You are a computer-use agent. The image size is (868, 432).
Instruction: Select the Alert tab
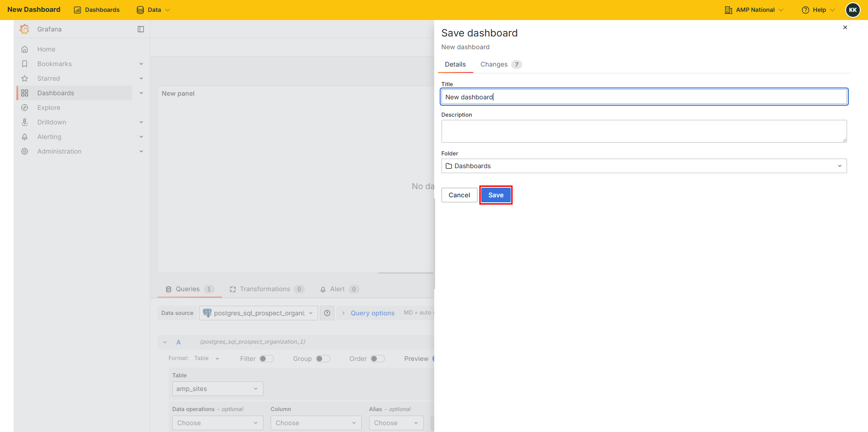pyautogui.click(x=339, y=289)
